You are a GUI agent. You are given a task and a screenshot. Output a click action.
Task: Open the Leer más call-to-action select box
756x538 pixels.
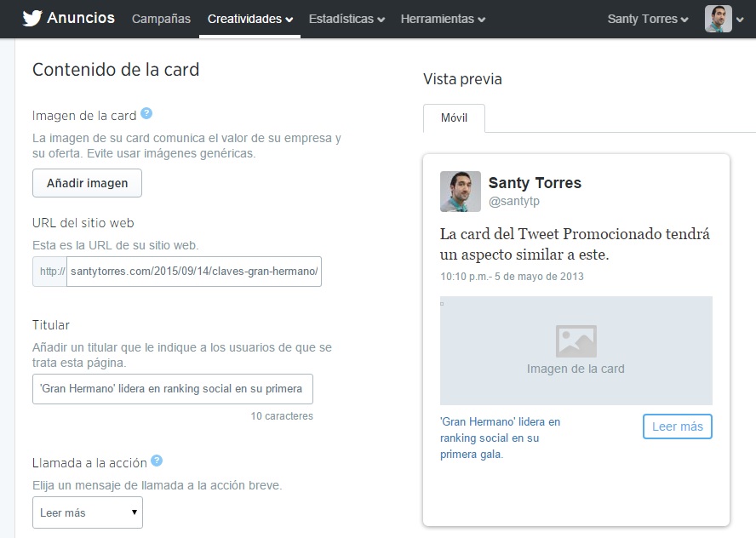click(x=88, y=512)
